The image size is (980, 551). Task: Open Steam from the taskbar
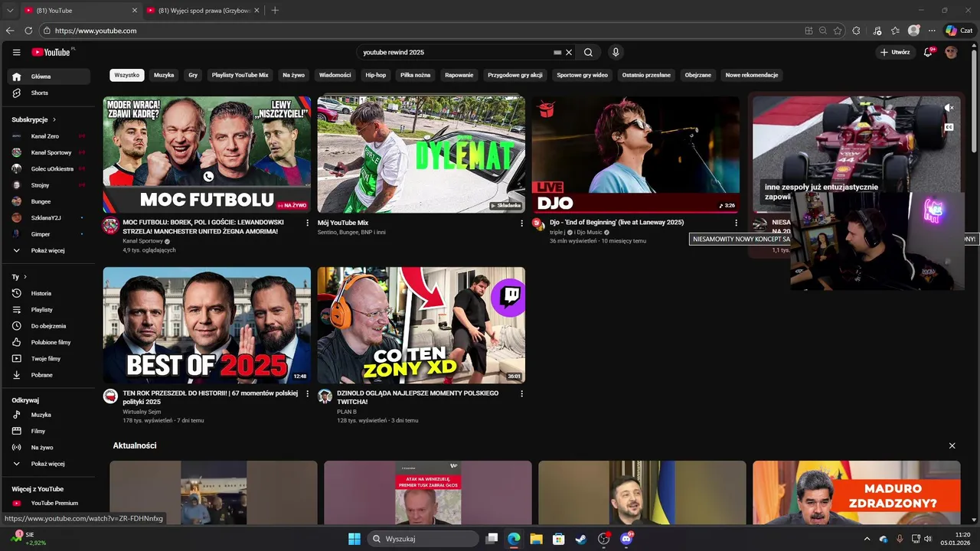pos(581,539)
